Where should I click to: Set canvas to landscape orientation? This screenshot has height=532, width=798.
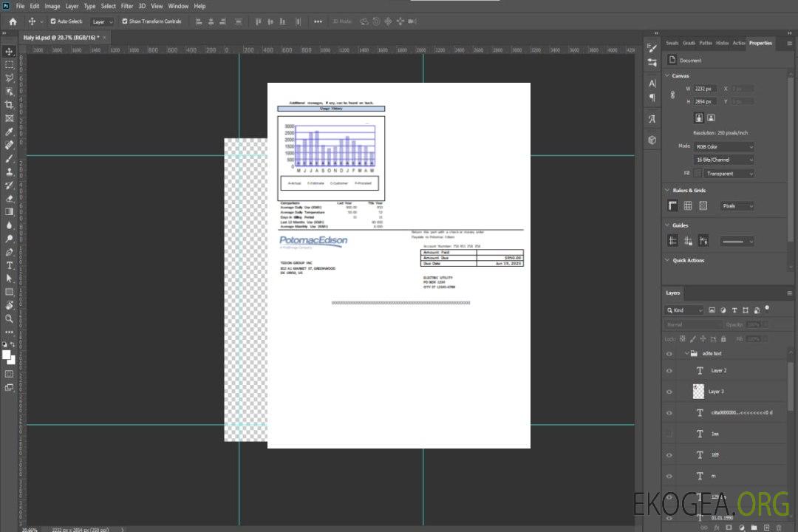pyautogui.click(x=711, y=117)
